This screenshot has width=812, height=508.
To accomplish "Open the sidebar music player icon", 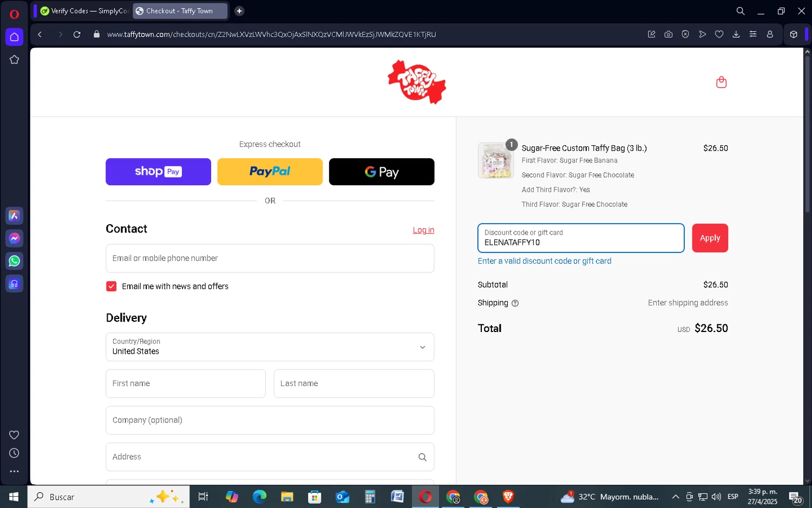I will tap(14, 284).
